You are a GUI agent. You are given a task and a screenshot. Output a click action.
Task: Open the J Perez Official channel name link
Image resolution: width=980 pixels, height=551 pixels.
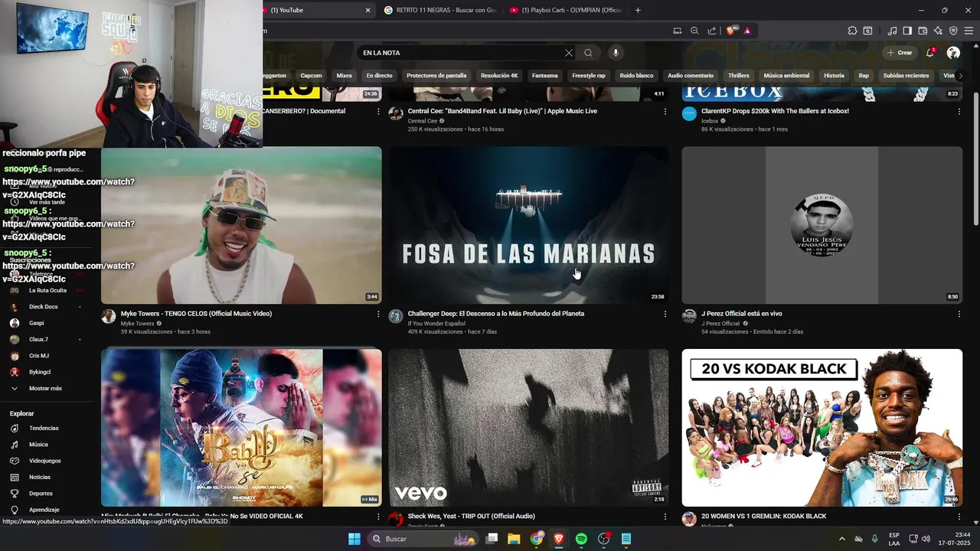[x=720, y=324]
